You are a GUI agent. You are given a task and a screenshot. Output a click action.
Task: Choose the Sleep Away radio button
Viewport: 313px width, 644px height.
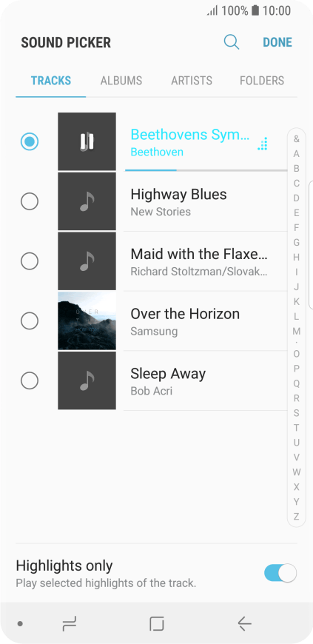30,380
